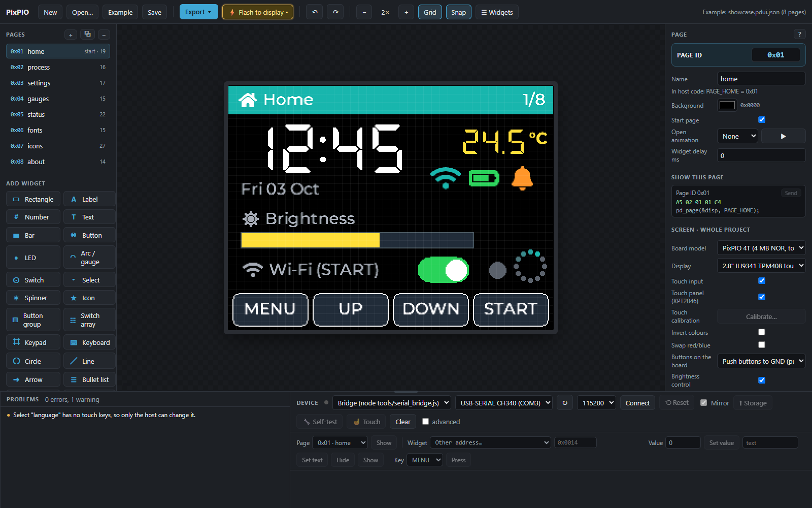
Task: Click the Connect button
Action: tap(637, 403)
